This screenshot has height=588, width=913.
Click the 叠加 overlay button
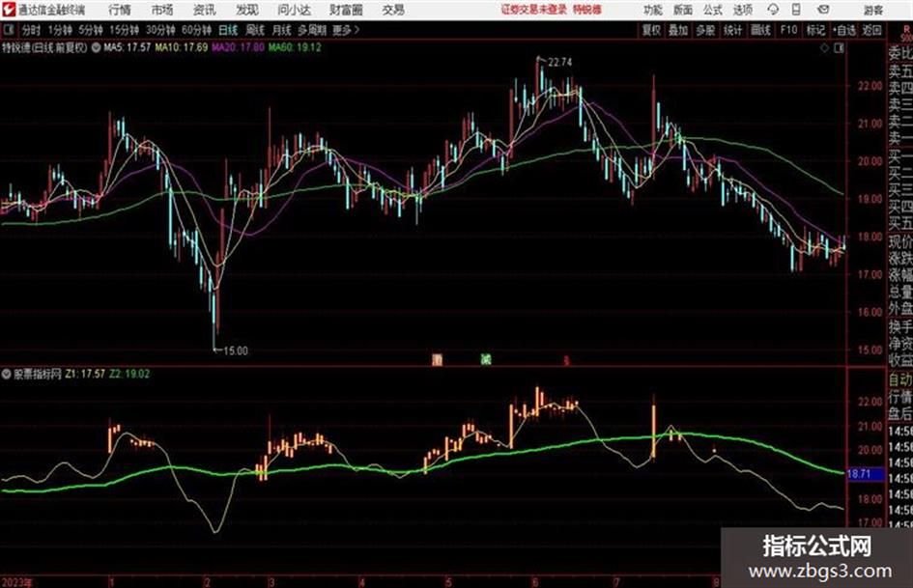(x=678, y=30)
